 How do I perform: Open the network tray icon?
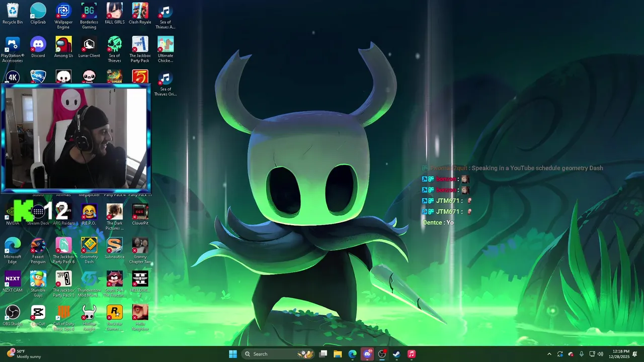point(592,354)
